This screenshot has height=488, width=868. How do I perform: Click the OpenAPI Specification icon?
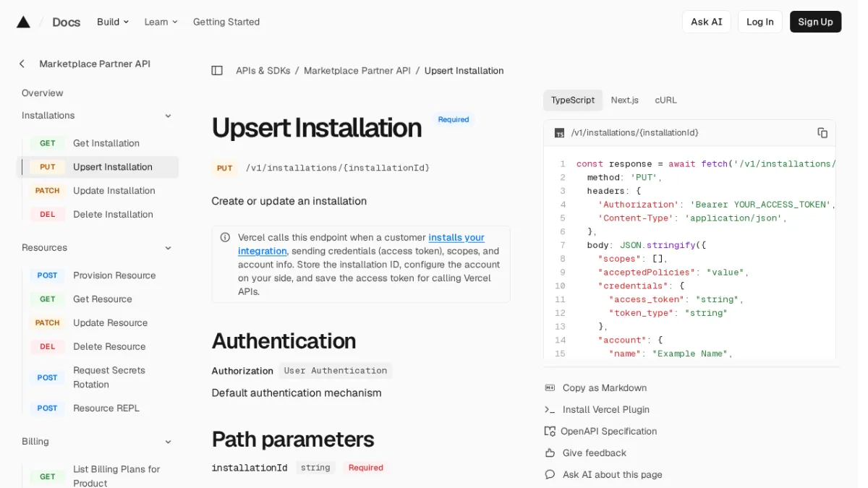(x=550, y=431)
